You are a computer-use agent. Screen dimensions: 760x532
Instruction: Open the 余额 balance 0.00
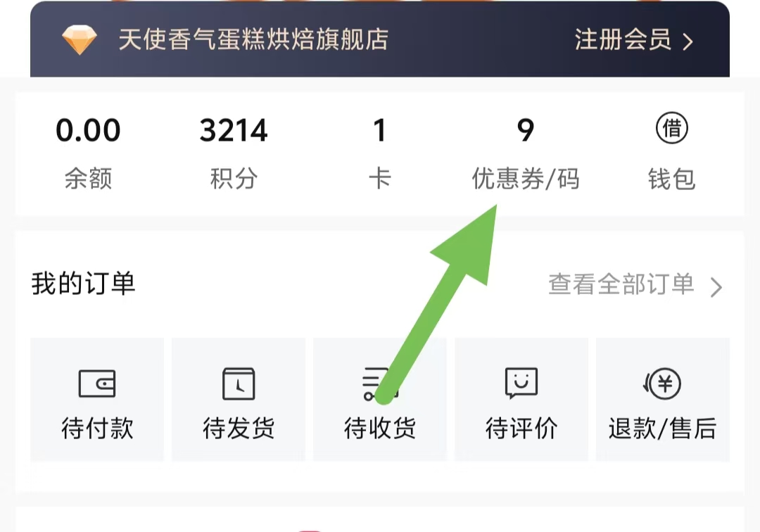[x=88, y=153]
